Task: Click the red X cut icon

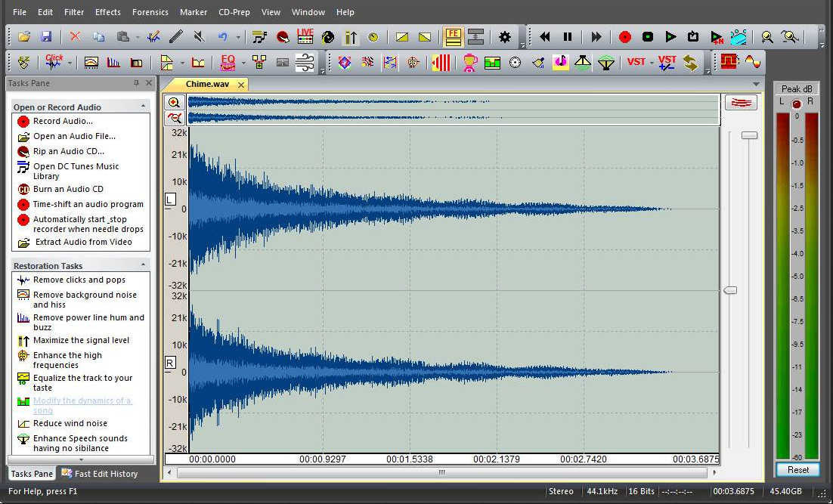Action: (76, 36)
